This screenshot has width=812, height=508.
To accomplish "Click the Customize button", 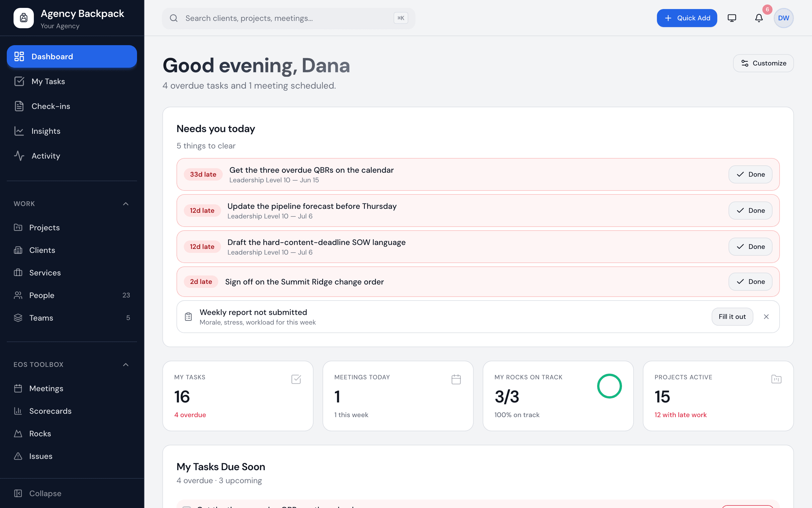I will coord(763,63).
